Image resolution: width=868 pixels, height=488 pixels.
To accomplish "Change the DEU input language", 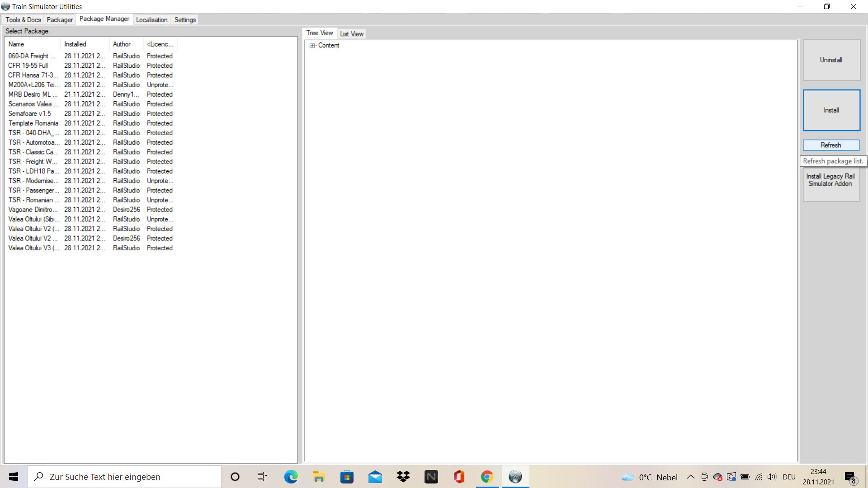I will click(789, 477).
